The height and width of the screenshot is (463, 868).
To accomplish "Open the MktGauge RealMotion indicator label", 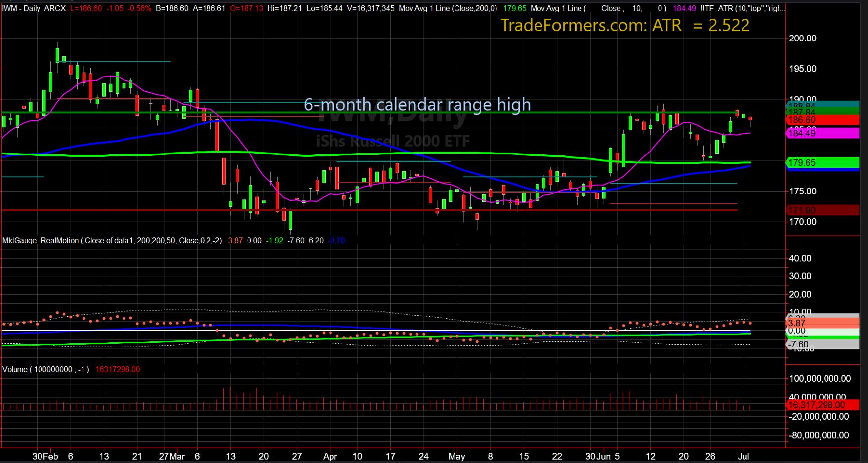I will pyautogui.click(x=41, y=241).
